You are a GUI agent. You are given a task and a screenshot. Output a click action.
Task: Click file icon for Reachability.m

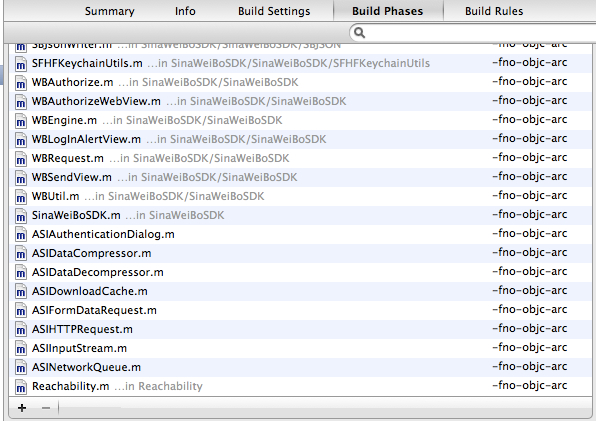click(21, 387)
